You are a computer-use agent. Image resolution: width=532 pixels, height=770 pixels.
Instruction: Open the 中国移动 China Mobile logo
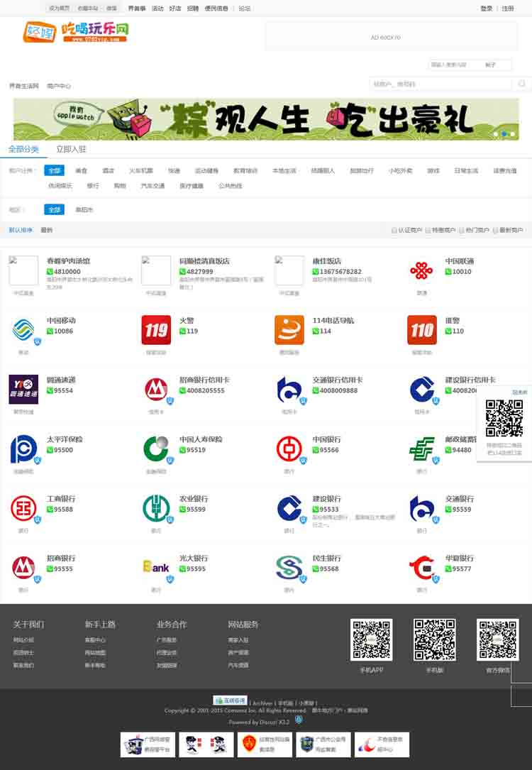point(23,330)
